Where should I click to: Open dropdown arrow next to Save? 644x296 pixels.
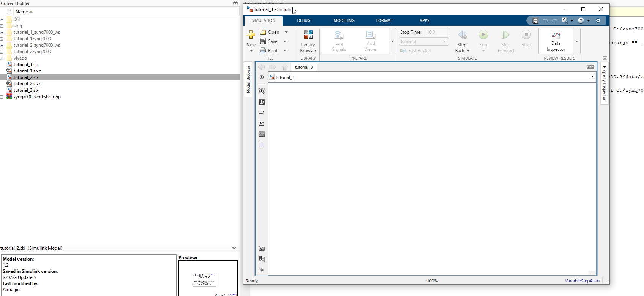tap(285, 41)
